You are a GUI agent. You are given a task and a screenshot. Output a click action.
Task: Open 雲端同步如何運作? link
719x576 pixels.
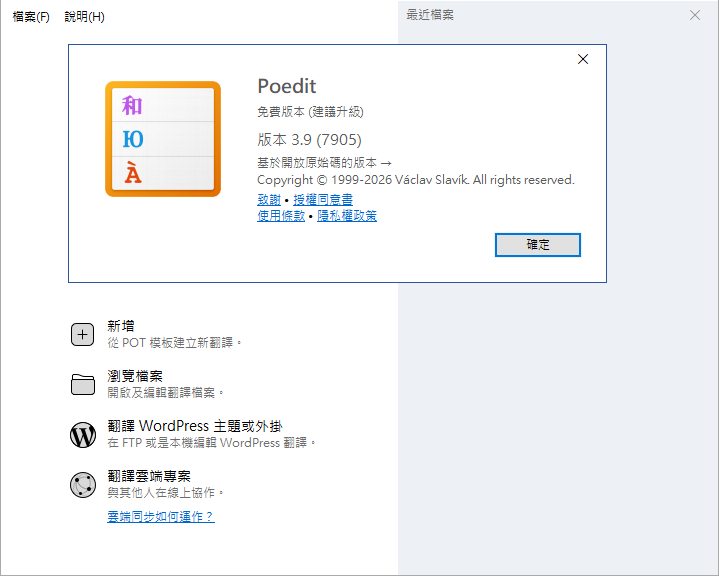pyautogui.click(x=160, y=516)
